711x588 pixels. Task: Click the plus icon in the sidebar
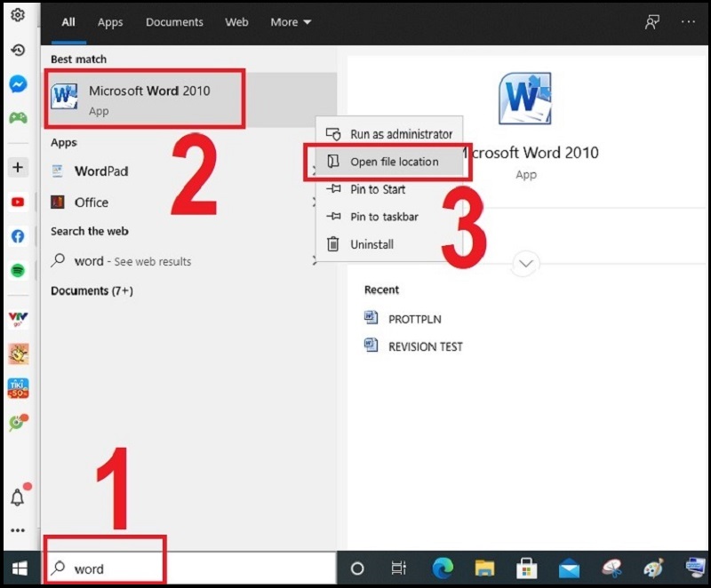[x=18, y=168]
